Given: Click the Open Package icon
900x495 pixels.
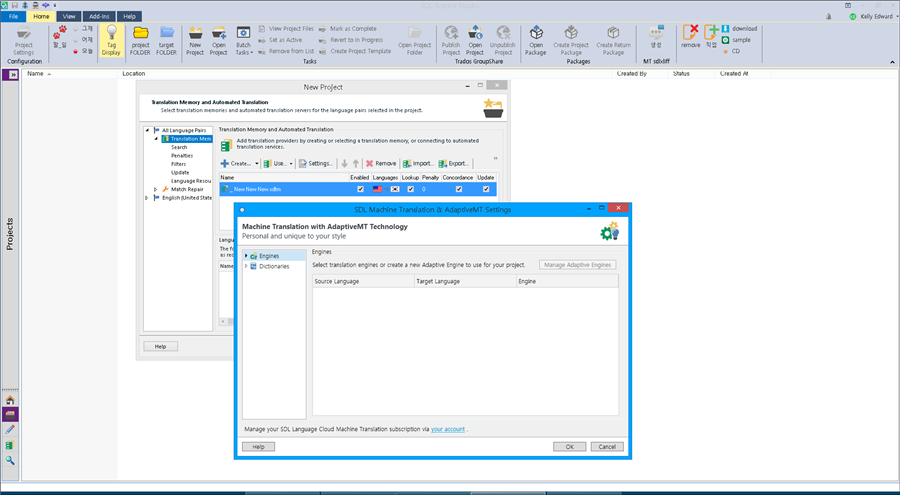Looking at the screenshot, I should pos(536,33).
